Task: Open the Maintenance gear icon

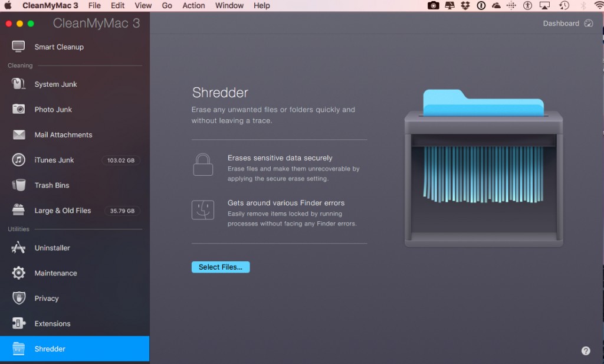Action: click(18, 273)
